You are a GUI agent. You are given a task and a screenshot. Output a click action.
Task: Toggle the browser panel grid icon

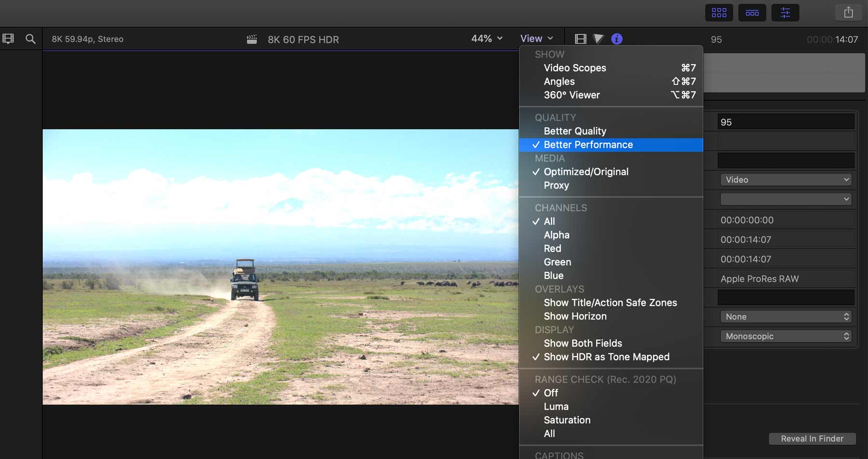pyautogui.click(x=719, y=13)
